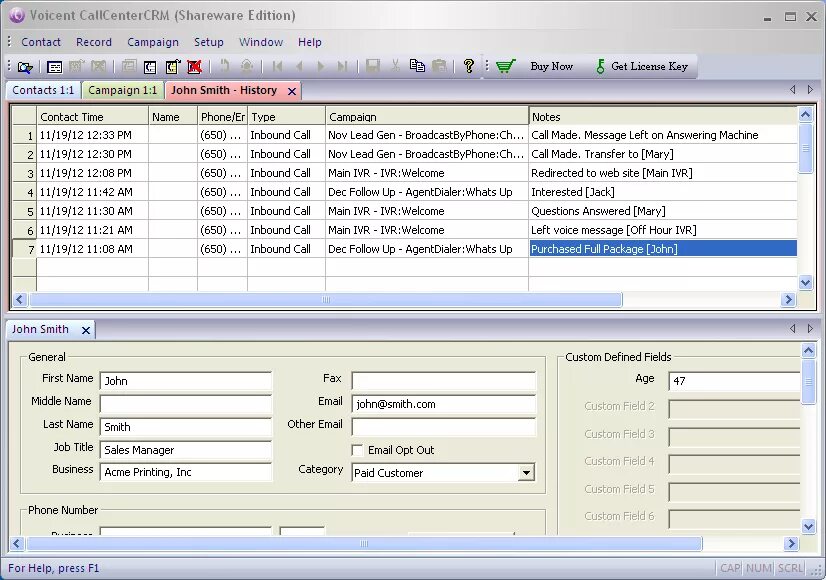Click history grid horizontal scrollbar thumb
826x580 pixels.
coord(326,300)
